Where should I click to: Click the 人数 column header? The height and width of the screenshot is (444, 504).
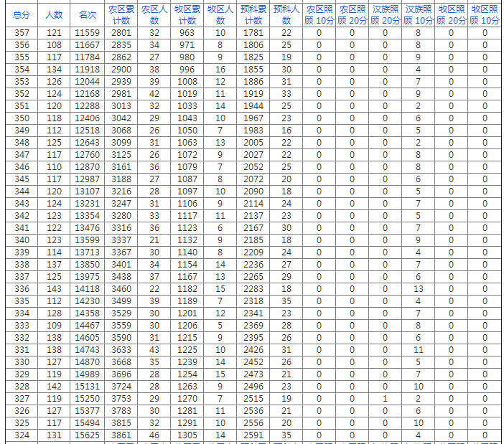54,14
